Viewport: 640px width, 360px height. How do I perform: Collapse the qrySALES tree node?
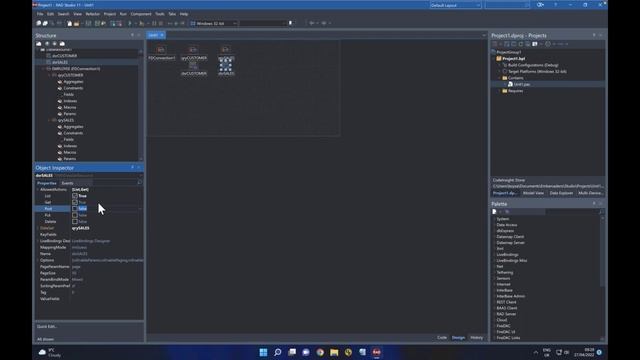49,120
